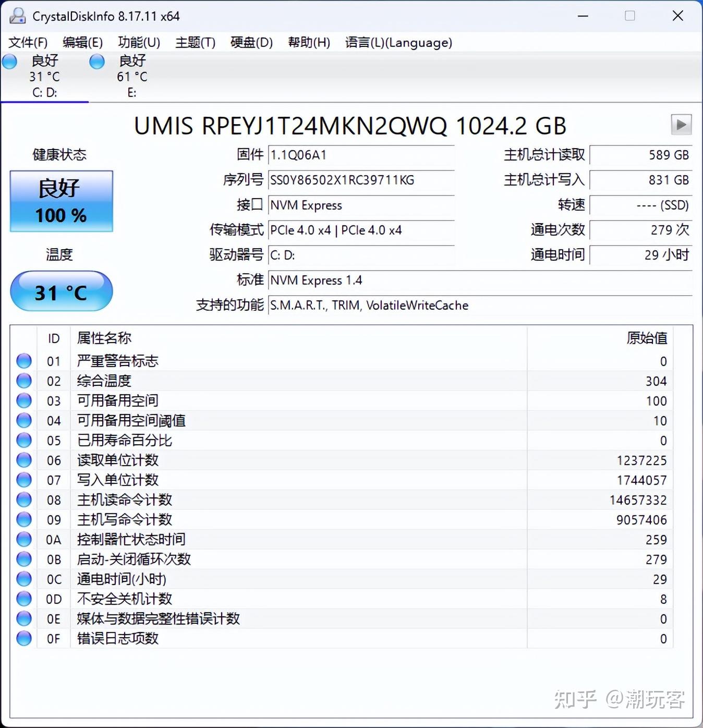Click status dot for attribute 04
Viewport: 703px width, 728px height.
pyautogui.click(x=24, y=420)
